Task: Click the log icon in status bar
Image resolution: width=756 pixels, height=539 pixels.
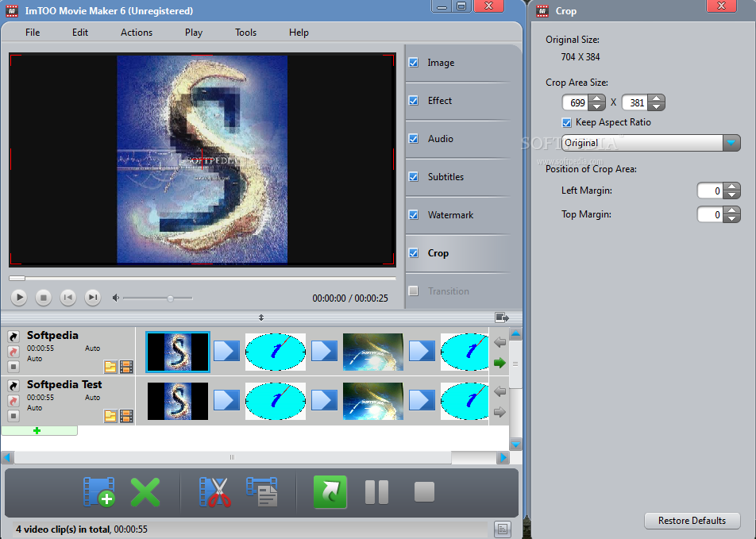Action: tap(503, 529)
